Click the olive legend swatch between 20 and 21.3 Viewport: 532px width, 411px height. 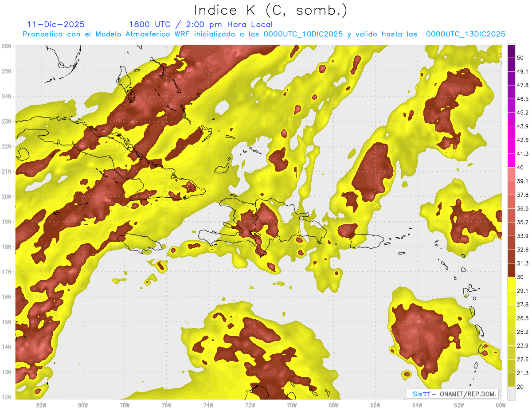511,380
